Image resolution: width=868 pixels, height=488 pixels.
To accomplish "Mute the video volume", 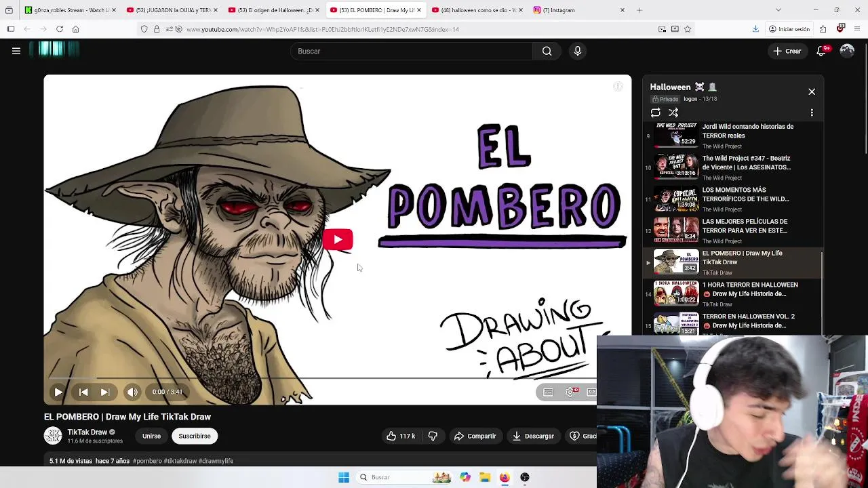I will point(132,392).
